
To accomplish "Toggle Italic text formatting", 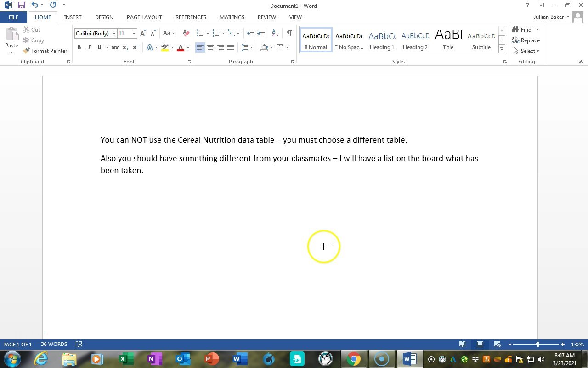I will coord(89,47).
